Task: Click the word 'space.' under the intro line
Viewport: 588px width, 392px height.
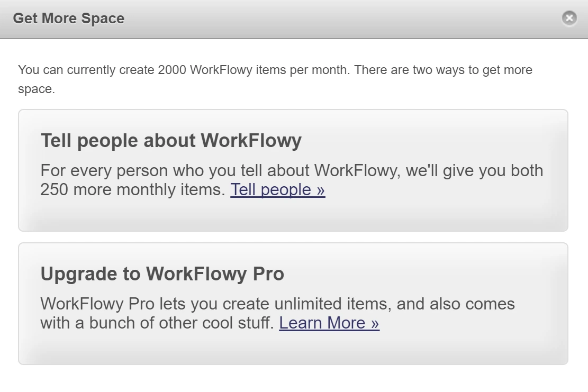Action: (x=37, y=89)
